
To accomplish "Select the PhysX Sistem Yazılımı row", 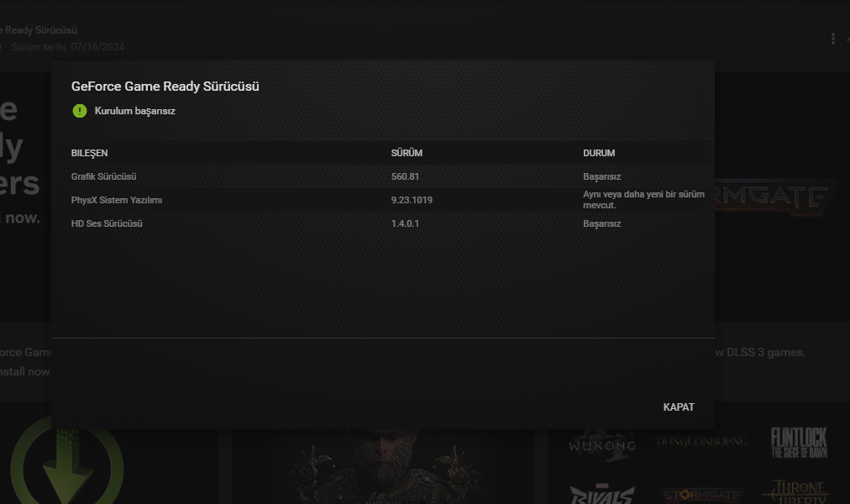I will (383, 200).
